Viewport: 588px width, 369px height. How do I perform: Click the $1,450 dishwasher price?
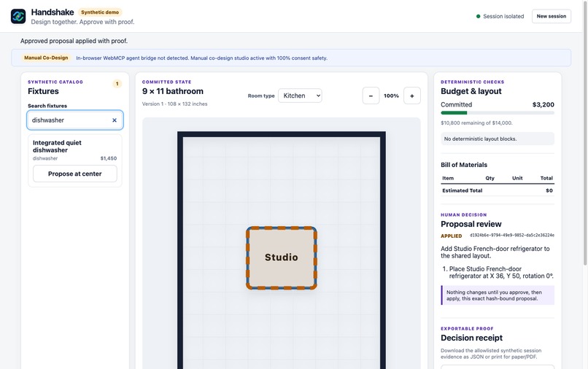[109, 158]
